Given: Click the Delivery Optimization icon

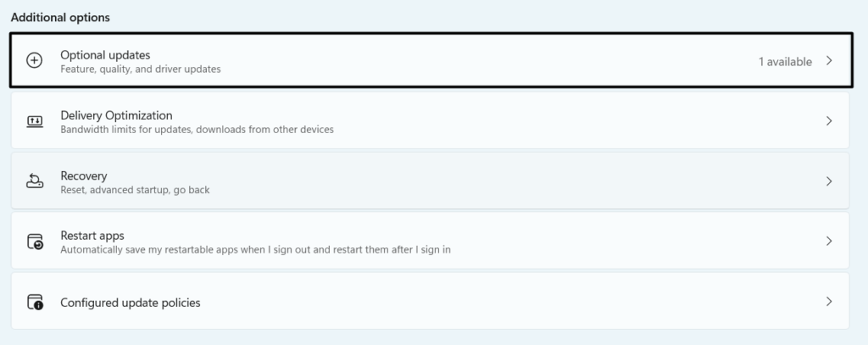Looking at the screenshot, I should (x=35, y=121).
